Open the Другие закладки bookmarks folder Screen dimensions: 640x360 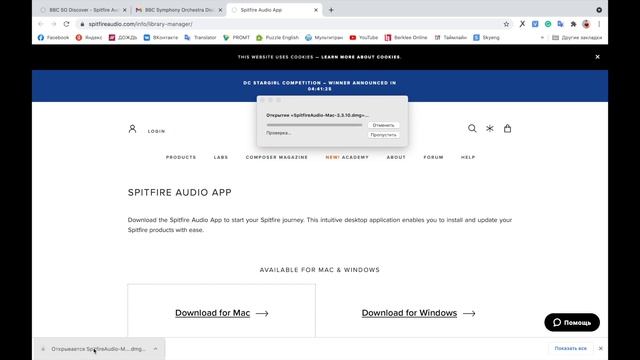pos(577,38)
